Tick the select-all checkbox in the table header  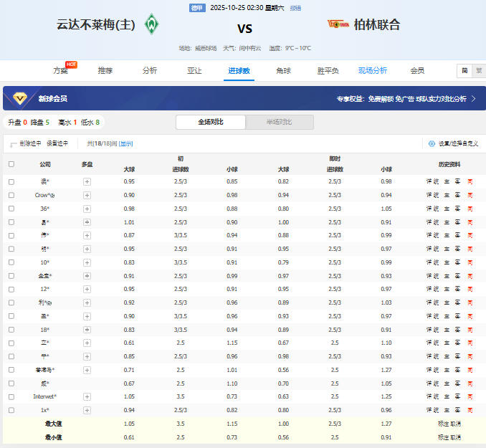11,164
